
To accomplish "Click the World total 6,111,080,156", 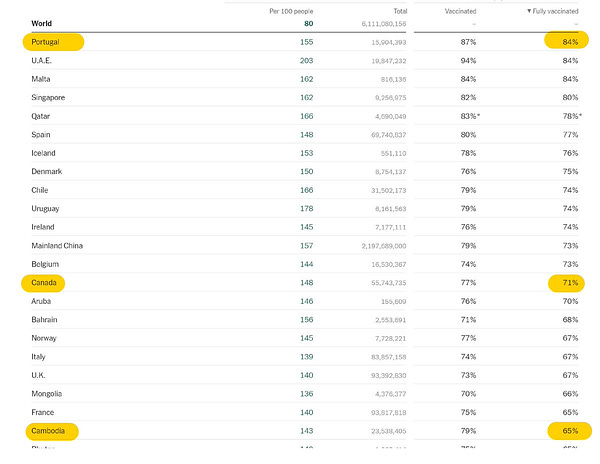I will pos(384,24).
